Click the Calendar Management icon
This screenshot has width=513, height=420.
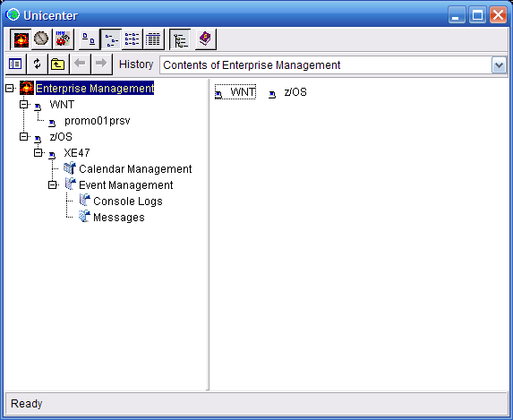[x=70, y=168]
